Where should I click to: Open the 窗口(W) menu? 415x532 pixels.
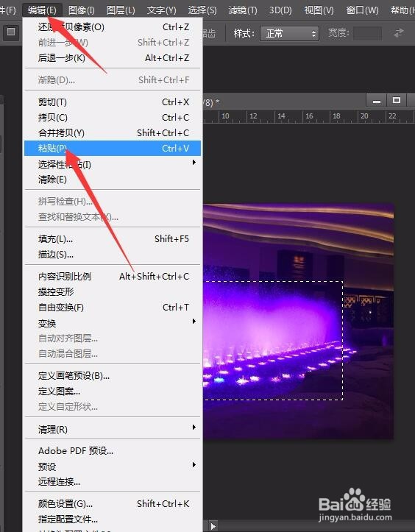tap(363, 10)
